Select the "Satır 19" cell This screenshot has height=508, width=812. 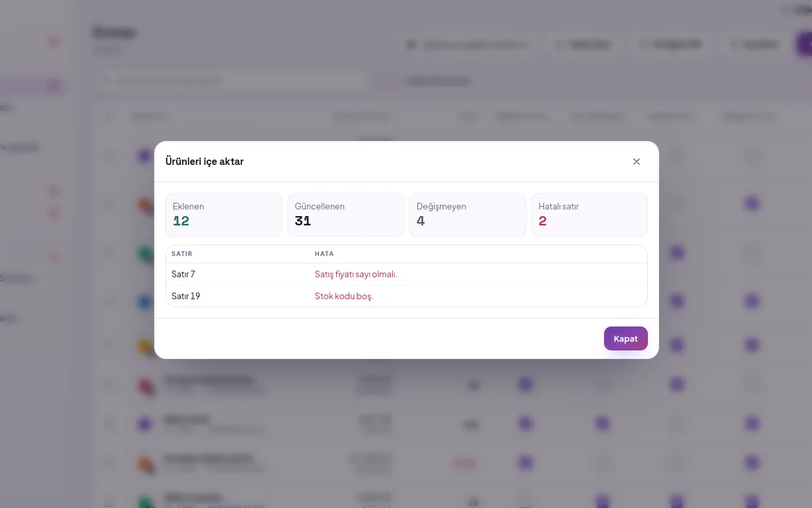point(185,296)
